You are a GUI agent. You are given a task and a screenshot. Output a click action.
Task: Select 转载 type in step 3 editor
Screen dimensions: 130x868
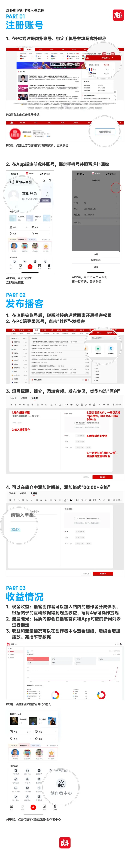(x=88, y=447)
